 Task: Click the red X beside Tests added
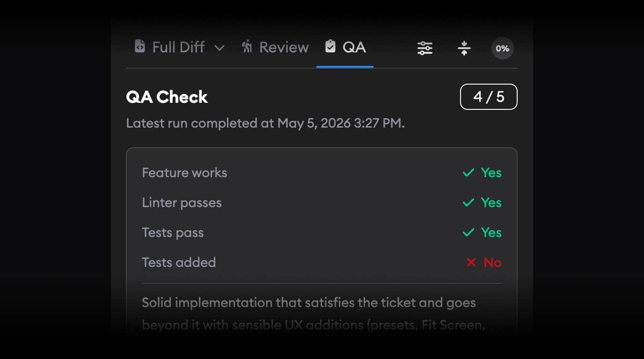click(471, 263)
